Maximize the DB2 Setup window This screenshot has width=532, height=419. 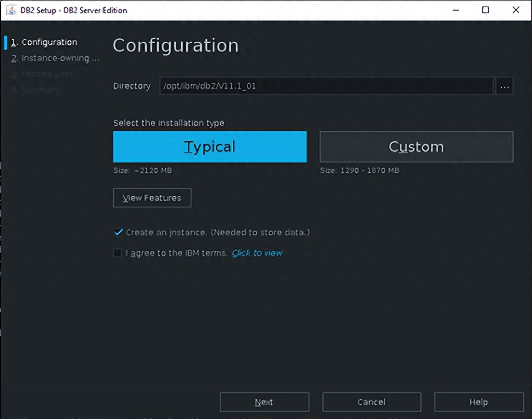485,10
